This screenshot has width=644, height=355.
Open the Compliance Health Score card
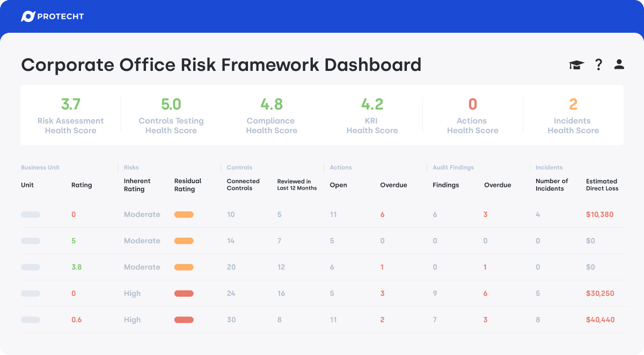pos(272,115)
